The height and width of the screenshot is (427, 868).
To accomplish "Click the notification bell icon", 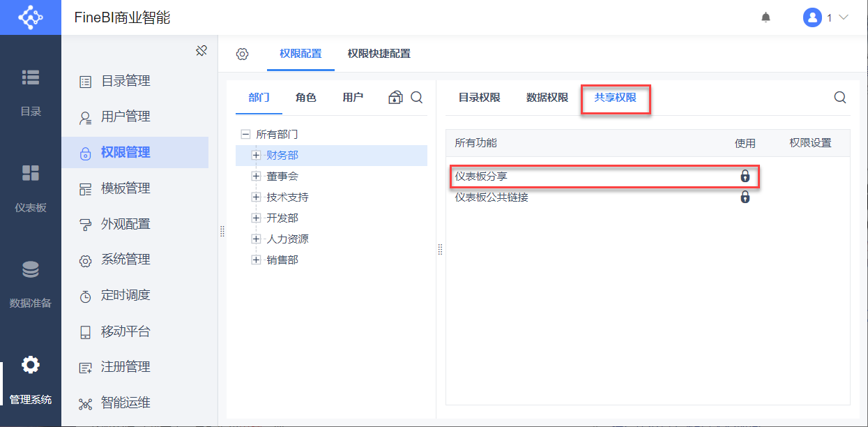I will coord(766,17).
